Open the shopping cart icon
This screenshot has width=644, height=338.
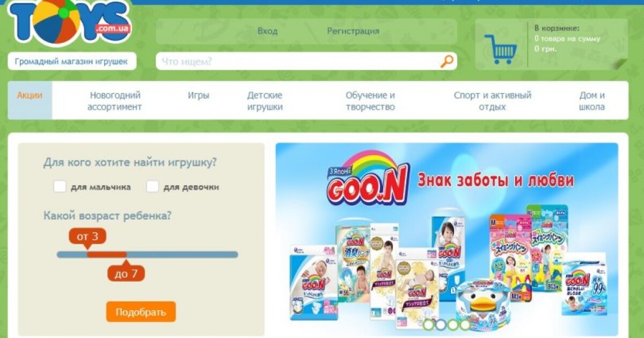coord(500,49)
